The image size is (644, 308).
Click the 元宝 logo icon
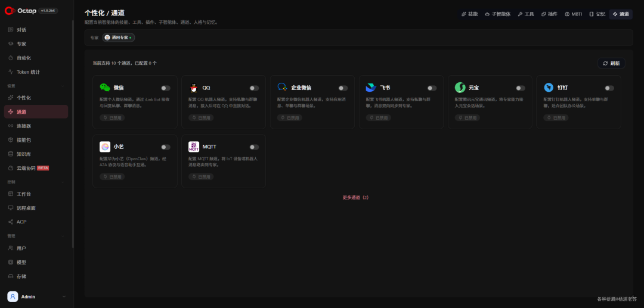click(x=460, y=88)
